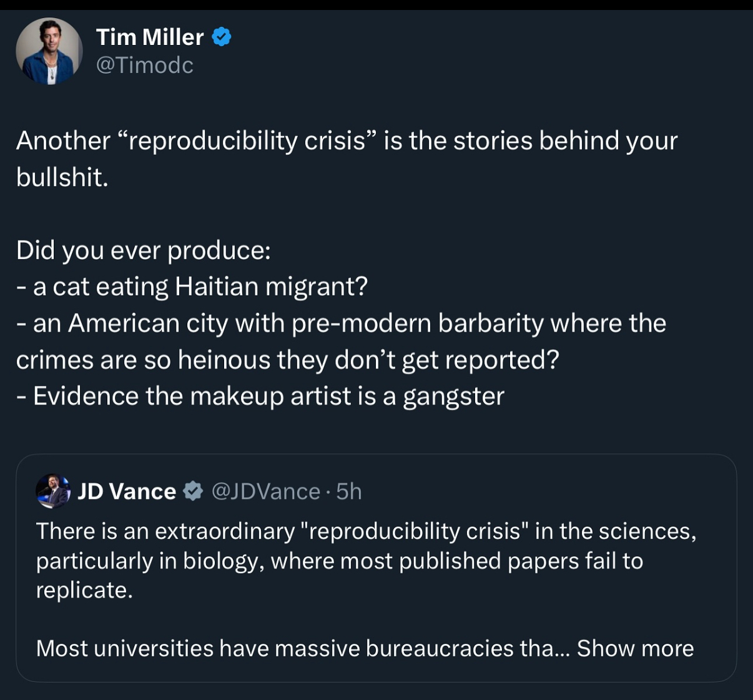Click the "crimes are so heinous" line
Image resolution: width=753 pixels, height=700 pixels.
point(287,360)
